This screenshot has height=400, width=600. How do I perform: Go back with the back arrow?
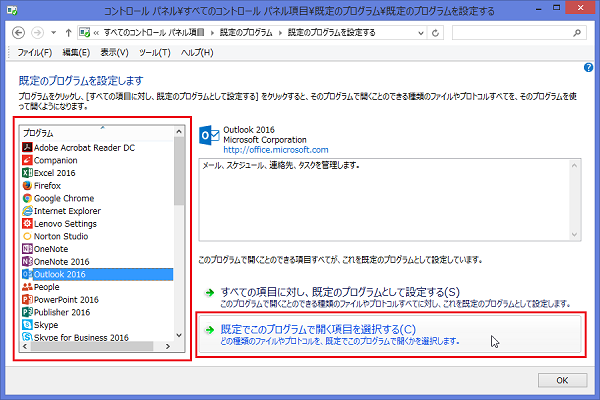click(18, 33)
